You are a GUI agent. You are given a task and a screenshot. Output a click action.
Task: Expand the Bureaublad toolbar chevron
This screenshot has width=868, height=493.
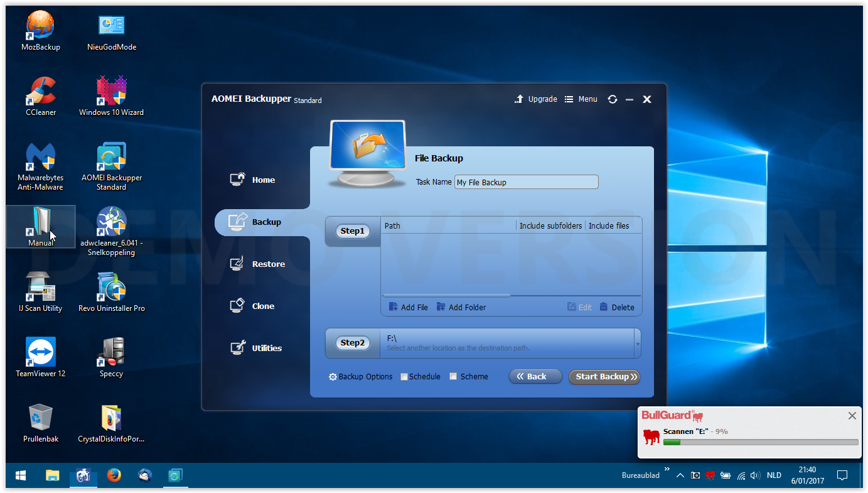pyautogui.click(x=667, y=469)
